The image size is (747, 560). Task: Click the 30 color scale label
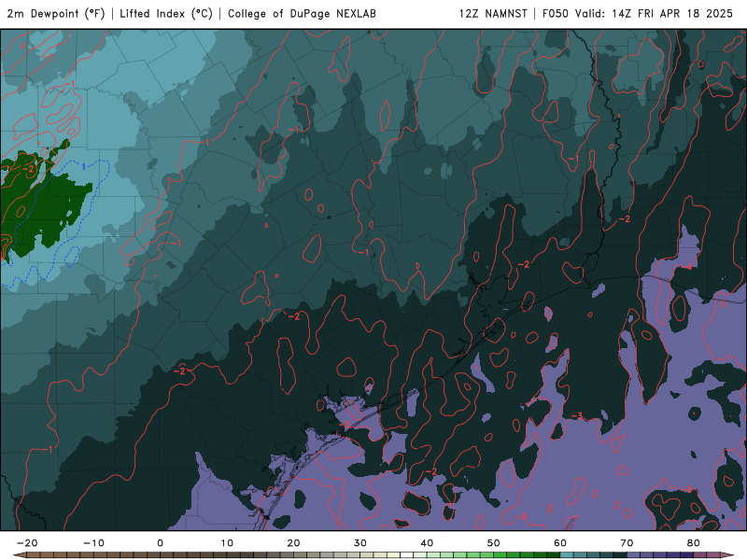(x=360, y=543)
